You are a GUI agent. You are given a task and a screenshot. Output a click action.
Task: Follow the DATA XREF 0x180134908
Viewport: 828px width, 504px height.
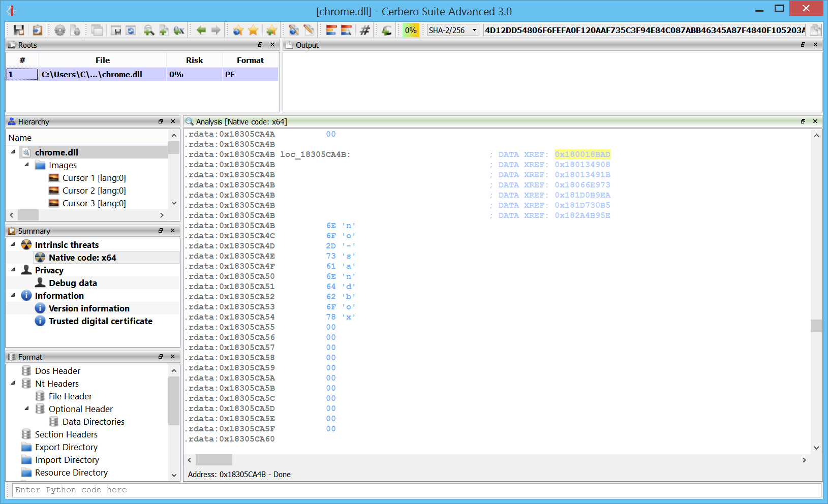pyautogui.click(x=582, y=165)
